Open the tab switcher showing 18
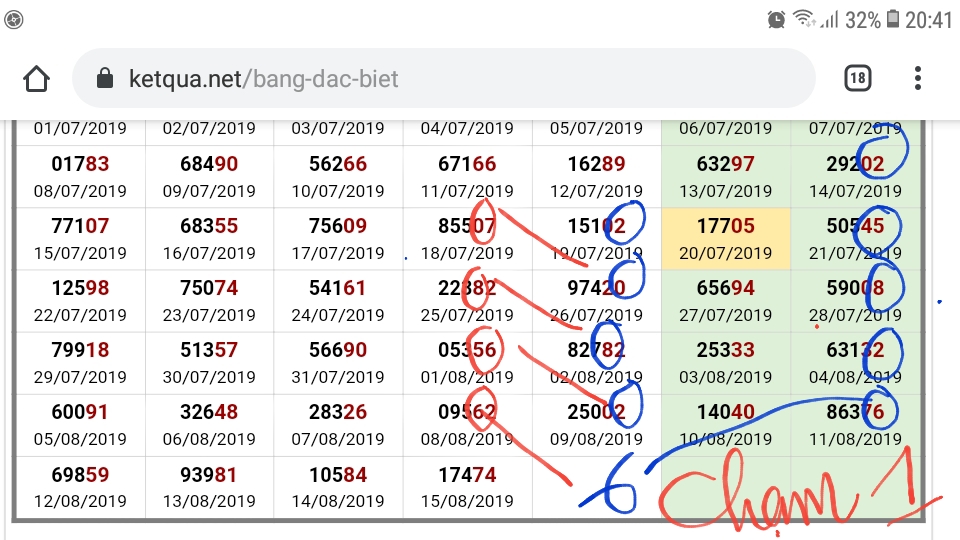960x540 pixels. click(857, 78)
